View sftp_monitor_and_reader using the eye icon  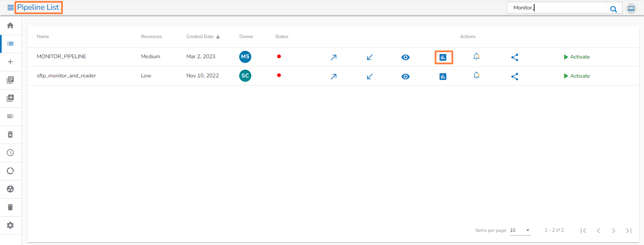tap(405, 77)
